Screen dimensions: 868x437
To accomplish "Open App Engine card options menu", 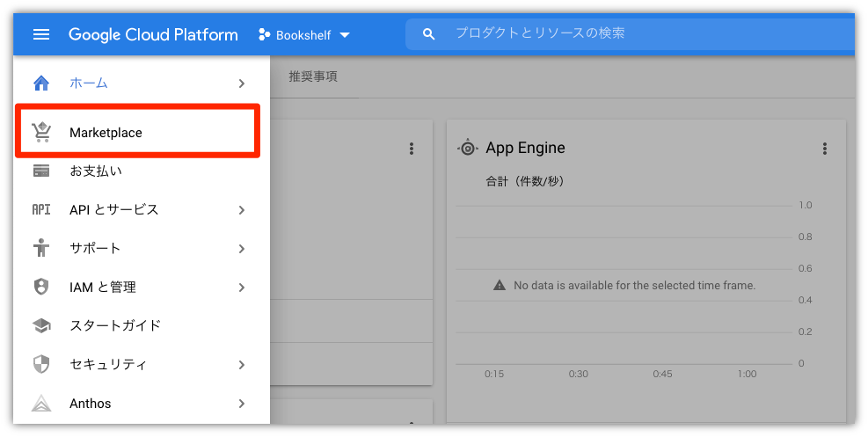I will [x=825, y=149].
